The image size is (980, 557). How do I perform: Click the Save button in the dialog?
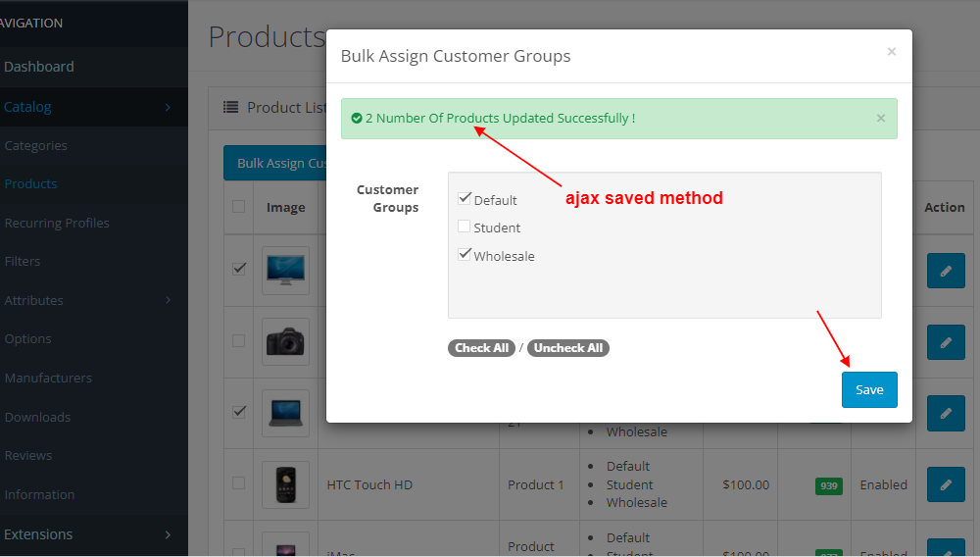click(x=869, y=389)
